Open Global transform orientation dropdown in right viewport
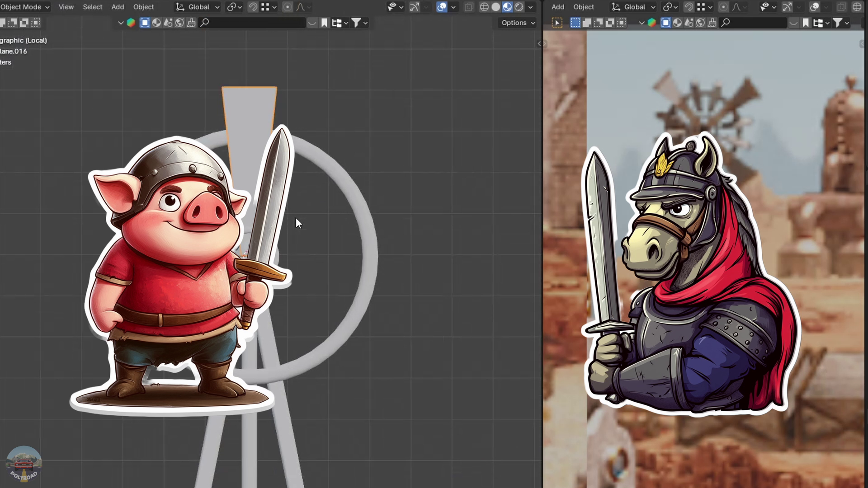Viewport: 868px width, 488px height. pos(633,7)
